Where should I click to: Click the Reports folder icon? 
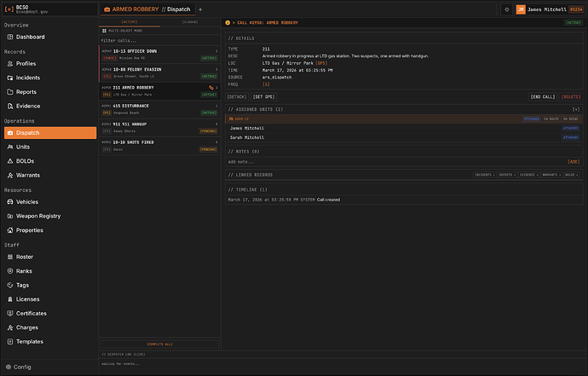tap(10, 92)
